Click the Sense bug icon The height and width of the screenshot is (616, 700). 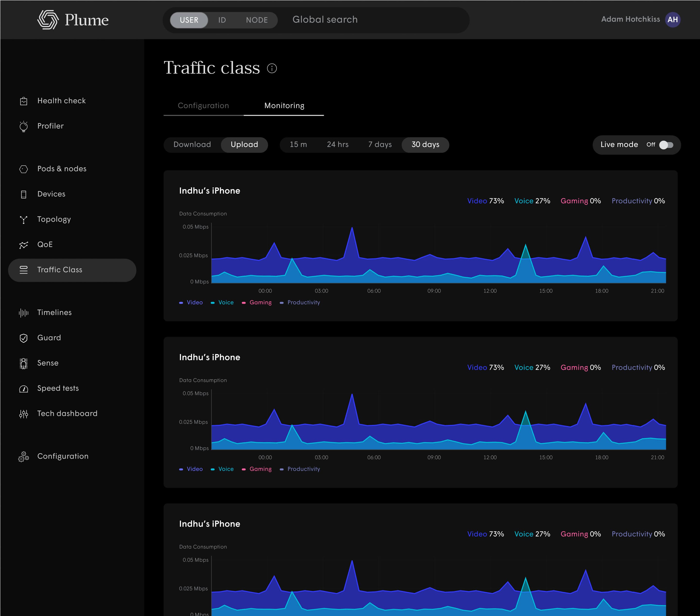pos(24,363)
